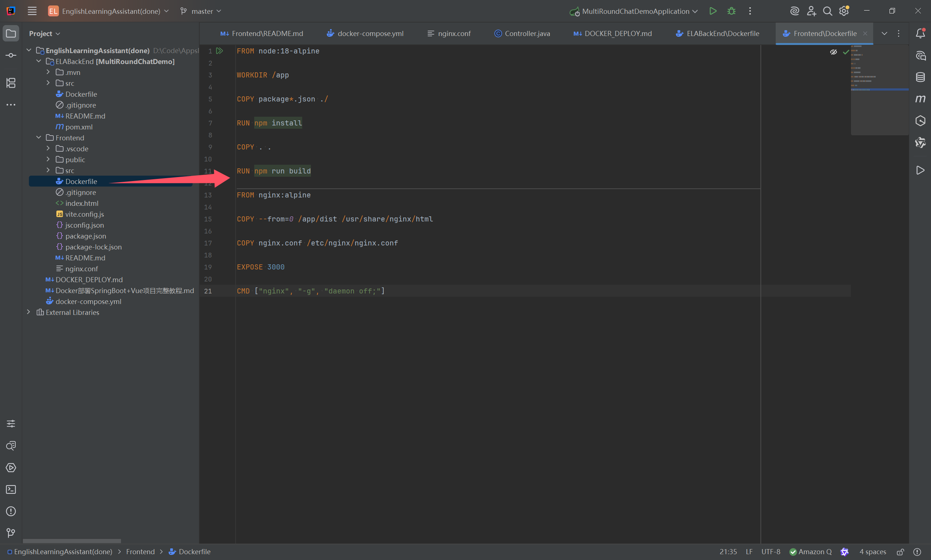Open the right sidebar play-triangle tool window
Image resolution: width=931 pixels, height=560 pixels.
[920, 170]
